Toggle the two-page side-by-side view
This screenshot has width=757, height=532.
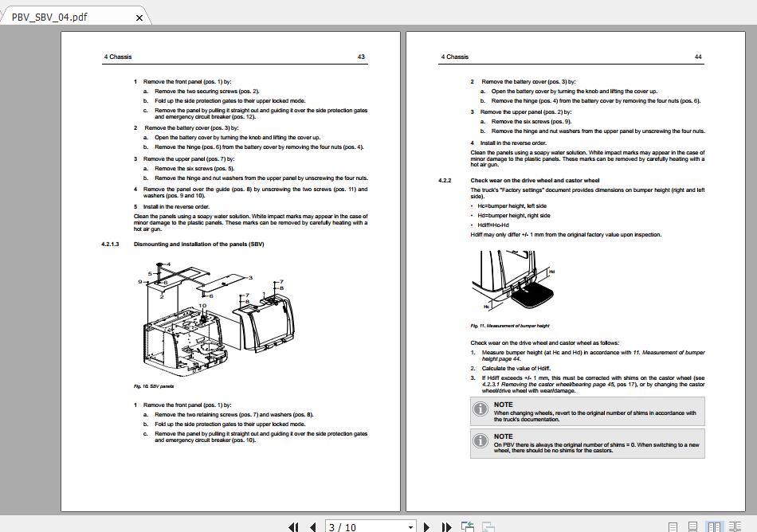click(x=715, y=526)
